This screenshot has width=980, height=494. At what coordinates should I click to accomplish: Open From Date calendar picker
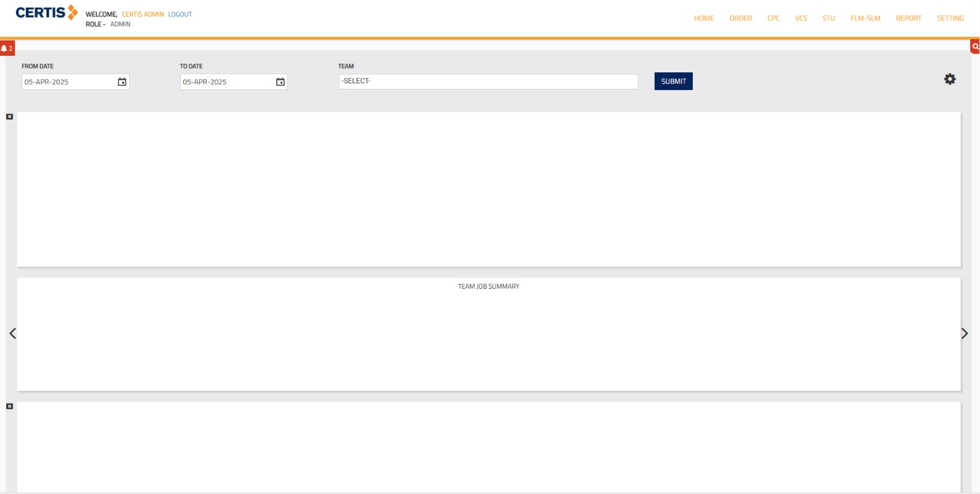point(122,82)
